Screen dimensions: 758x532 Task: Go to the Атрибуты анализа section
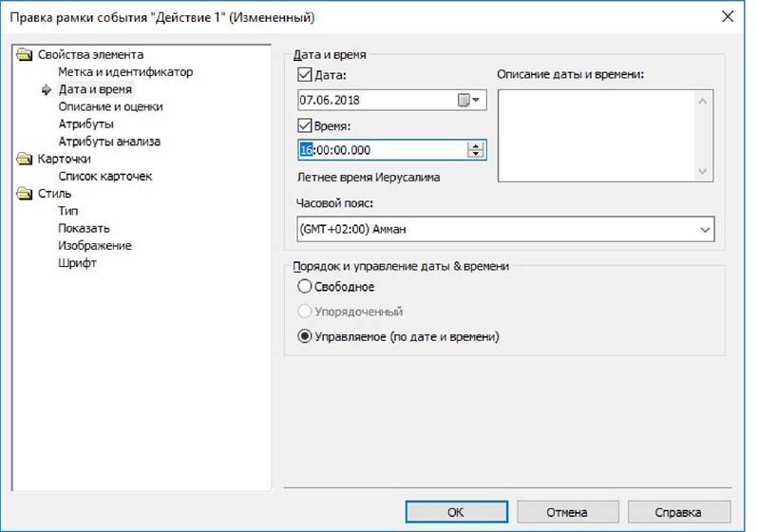click(109, 142)
